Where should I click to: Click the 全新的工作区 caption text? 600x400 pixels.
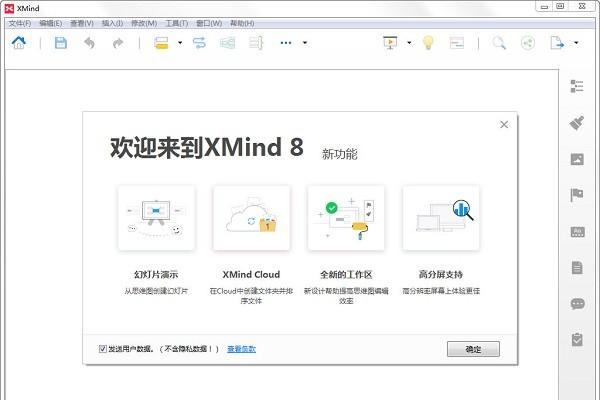(x=346, y=274)
